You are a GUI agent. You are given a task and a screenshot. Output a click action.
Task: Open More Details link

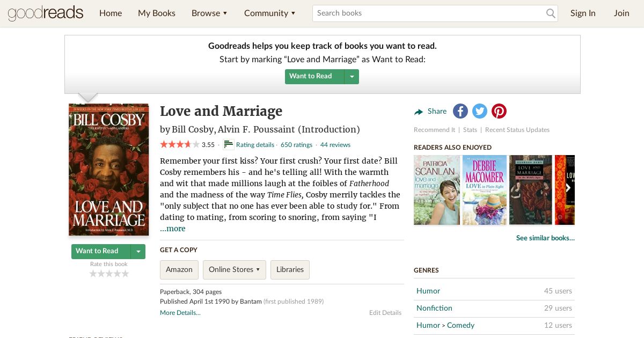click(x=180, y=313)
